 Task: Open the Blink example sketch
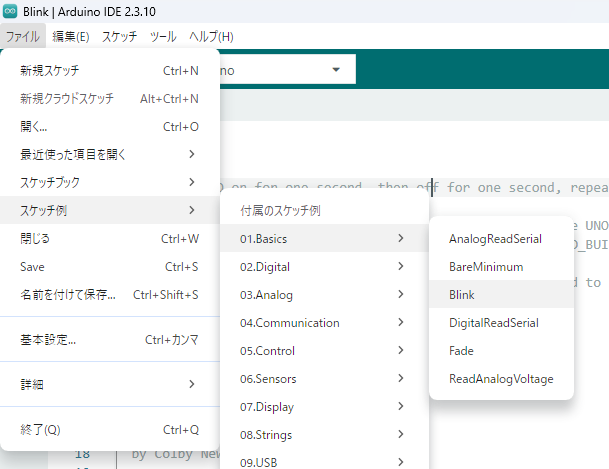click(501, 295)
